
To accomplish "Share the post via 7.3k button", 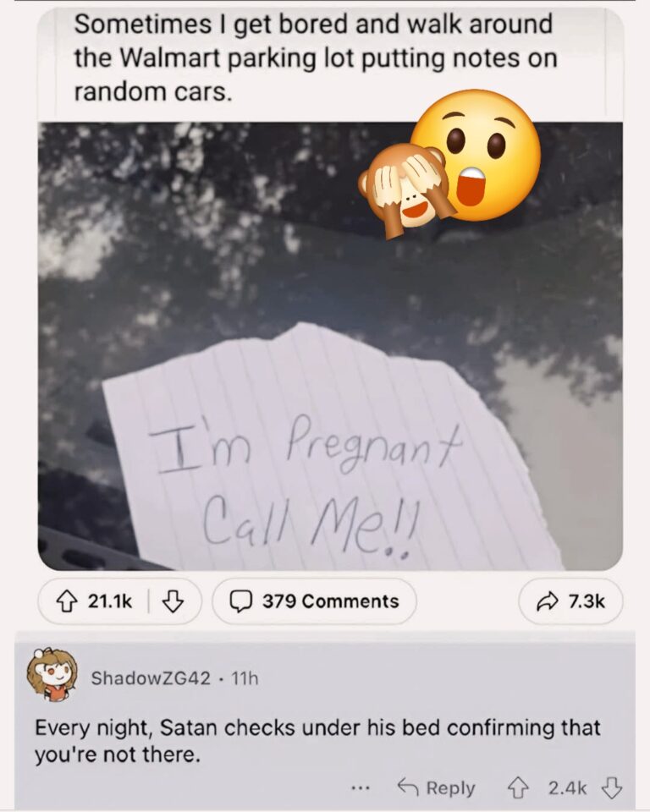I will [570, 601].
